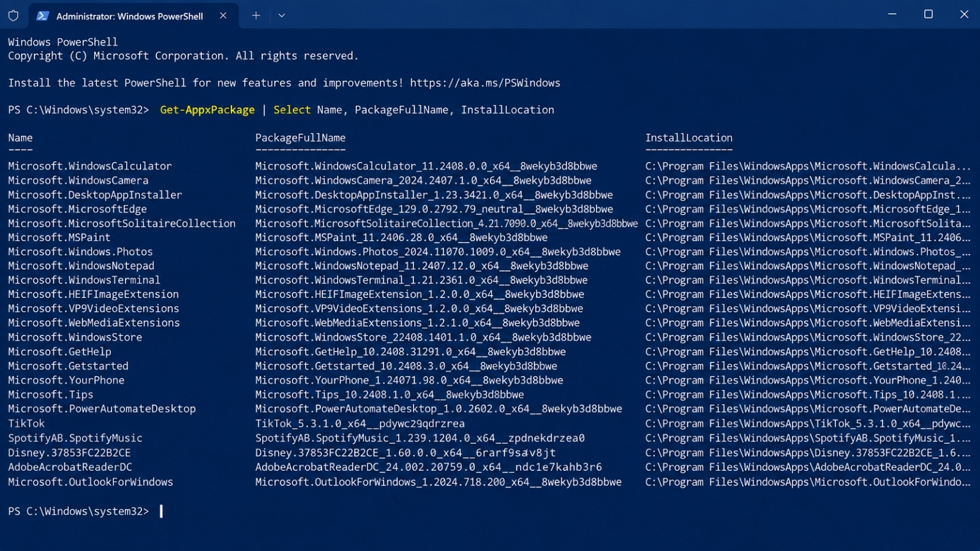Click TikTok in the Name column
Image resolution: width=980 pixels, height=551 pixels.
coord(26,424)
